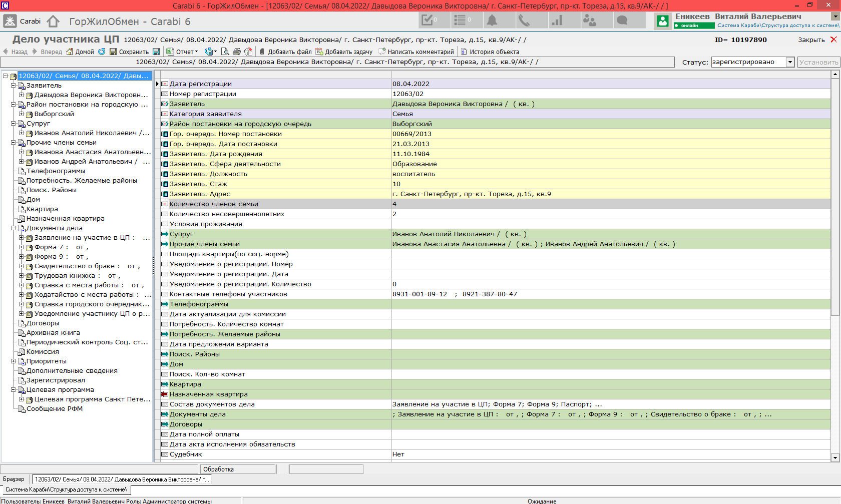
Task: Click Добавить файл button
Action: [x=285, y=52]
